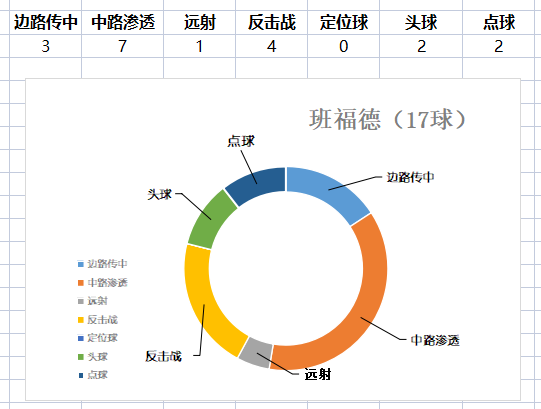The height and width of the screenshot is (409, 541).
Task: Select legend entry text 远射
Action: click(x=97, y=301)
